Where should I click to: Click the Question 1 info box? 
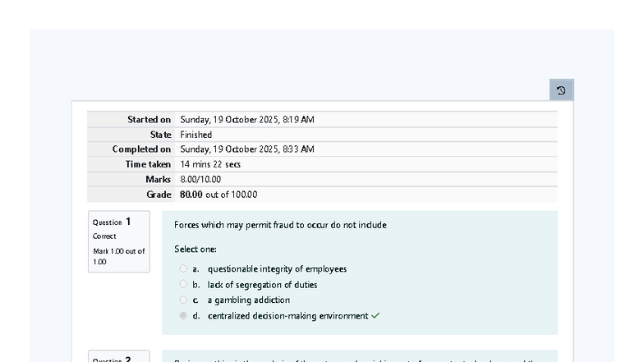(118, 241)
